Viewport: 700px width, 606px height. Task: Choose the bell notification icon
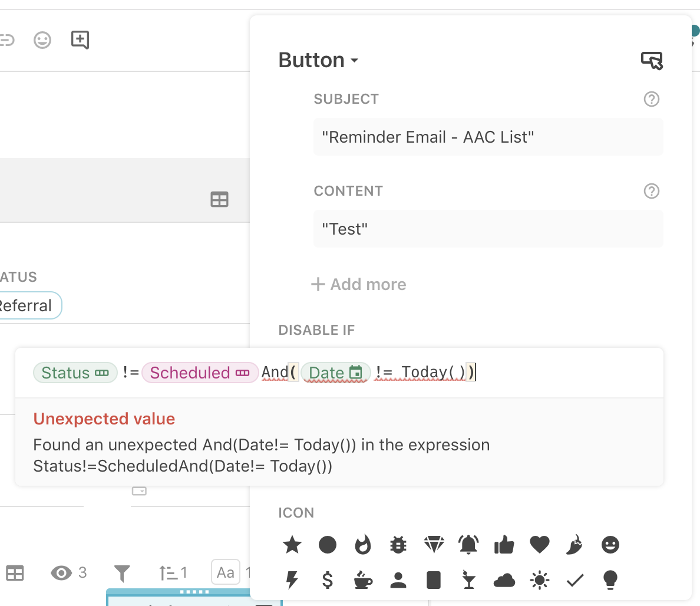[469, 545]
